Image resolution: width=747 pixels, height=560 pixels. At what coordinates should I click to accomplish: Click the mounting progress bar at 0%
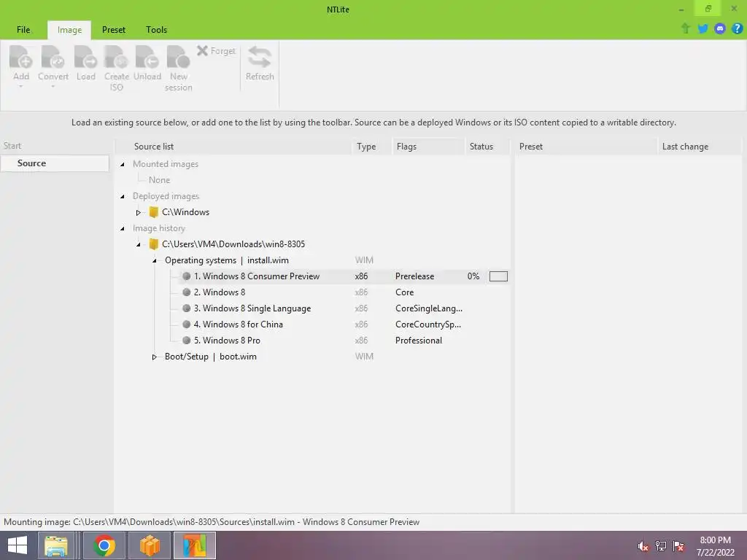pos(498,276)
